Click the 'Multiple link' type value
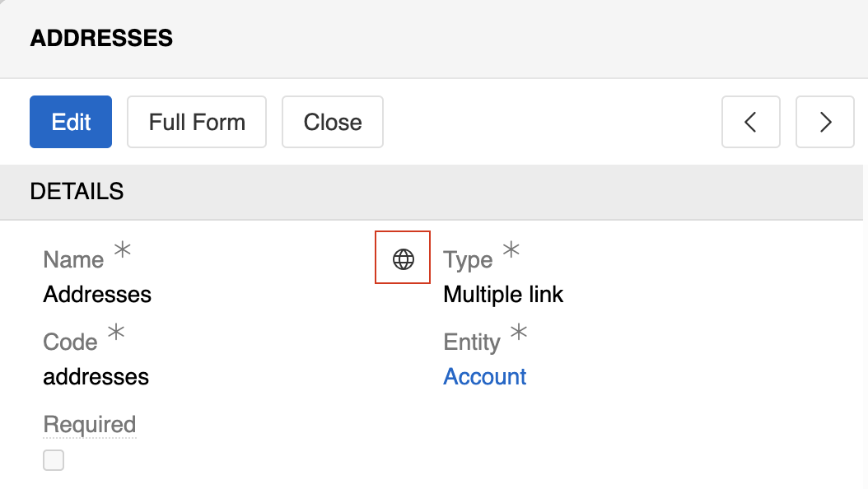This screenshot has height=489, width=868. click(503, 294)
